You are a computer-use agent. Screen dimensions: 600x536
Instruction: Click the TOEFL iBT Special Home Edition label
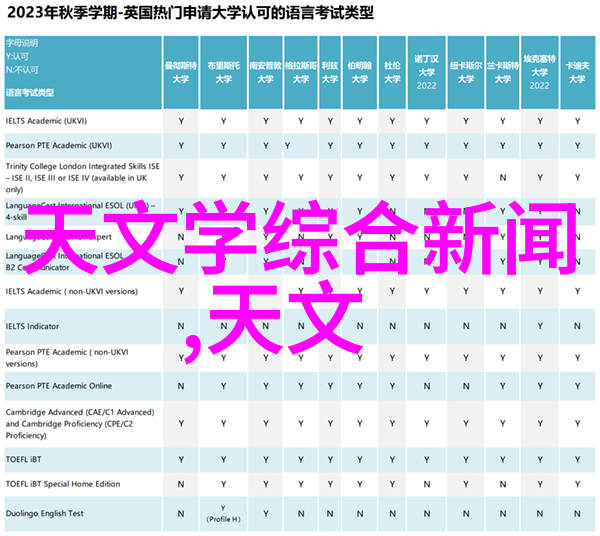tap(63, 484)
